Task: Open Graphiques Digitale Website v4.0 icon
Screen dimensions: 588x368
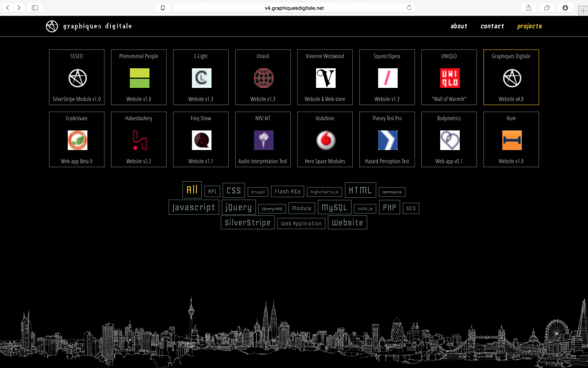Action: [x=512, y=78]
